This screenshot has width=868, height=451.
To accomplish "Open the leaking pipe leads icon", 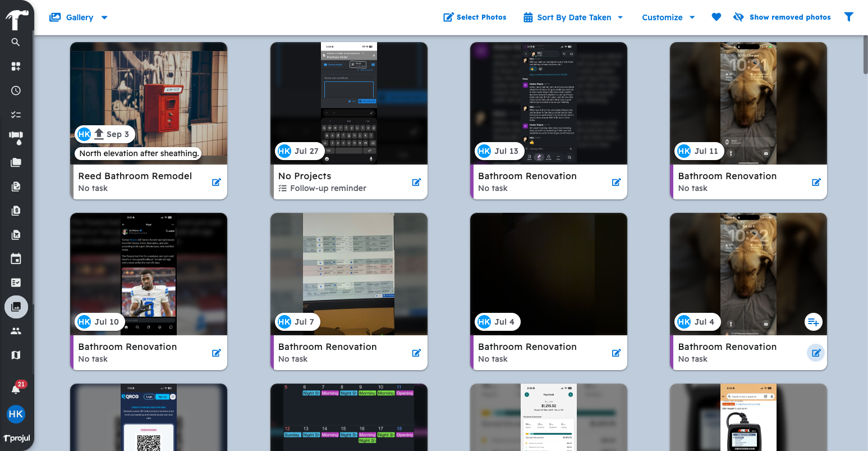I will point(16,138).
